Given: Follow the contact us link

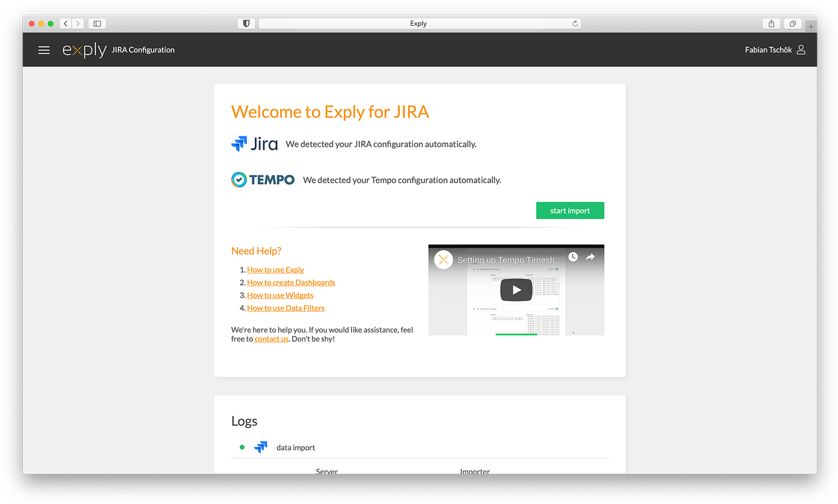Looking at the screenshot, I should 272,339.
